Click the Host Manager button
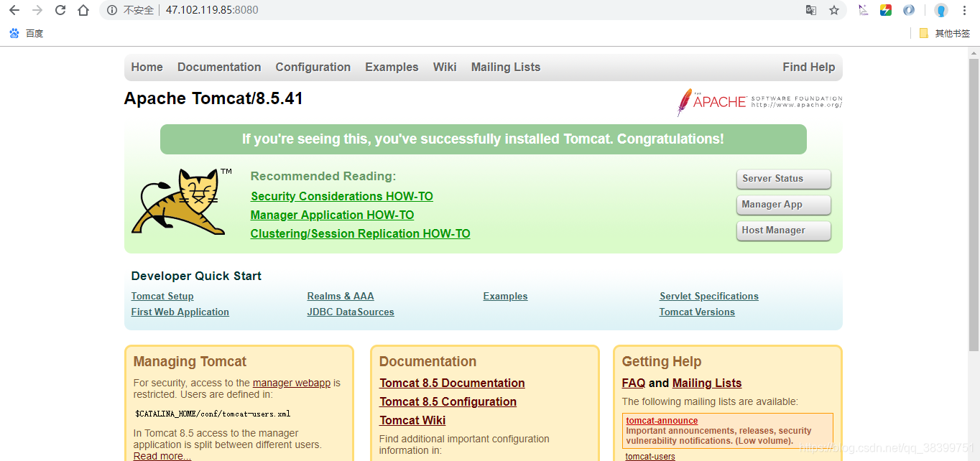Viewport: 980px width, 461px height. pyautogui.click(x=783, y=230)
